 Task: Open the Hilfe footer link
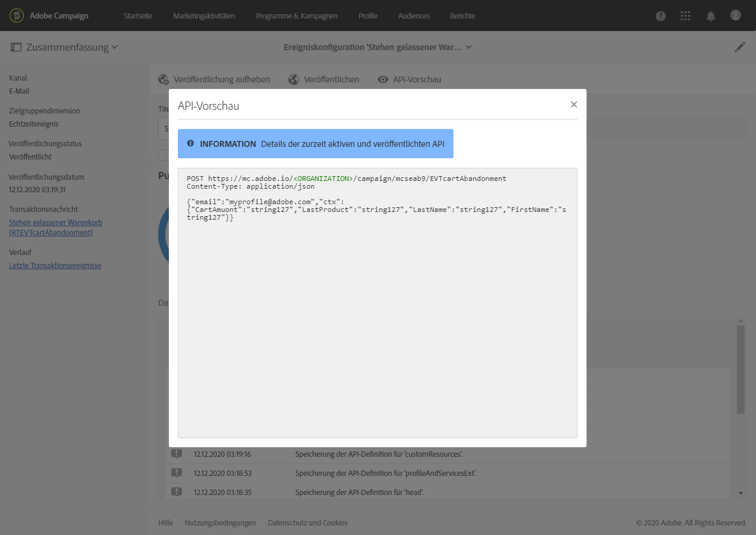(x=166, y=522)
